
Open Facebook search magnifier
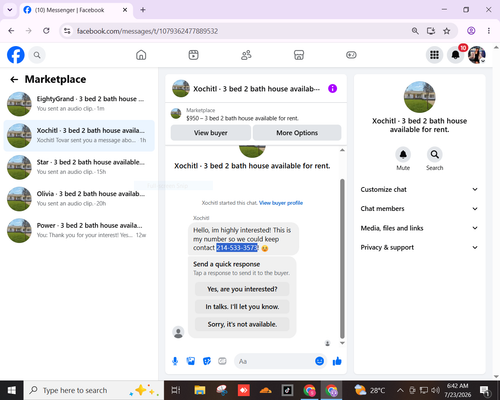pyautogui.click(x=37, y=55)
